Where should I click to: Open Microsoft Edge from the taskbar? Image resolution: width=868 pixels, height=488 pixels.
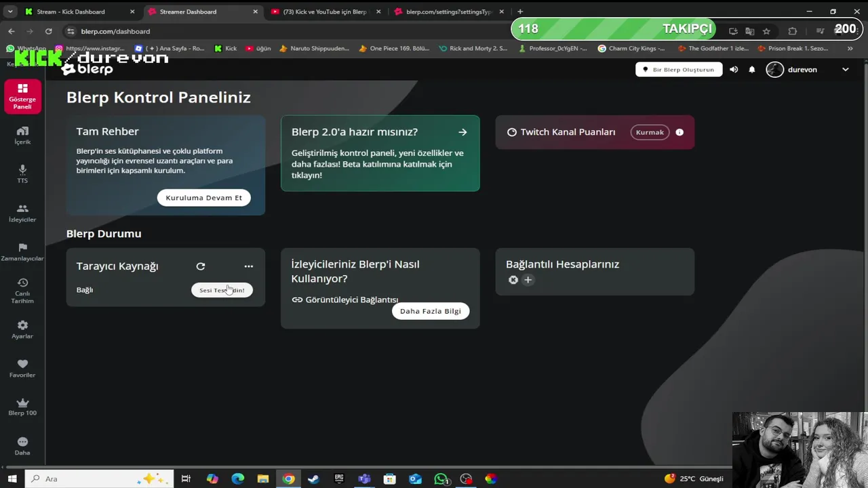(x=237, y=479)
